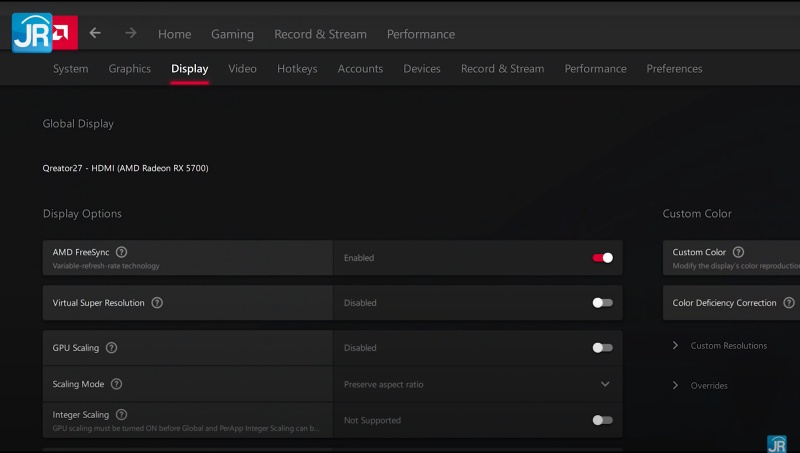Enable Virtual Super Resolution toggle

tap(603, 303)
